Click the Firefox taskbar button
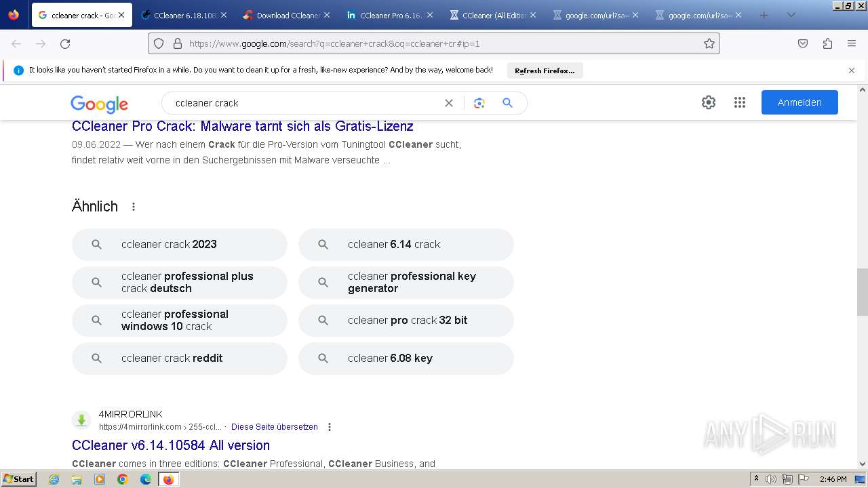This screenshot has width=868, height=488. point(168,479)
